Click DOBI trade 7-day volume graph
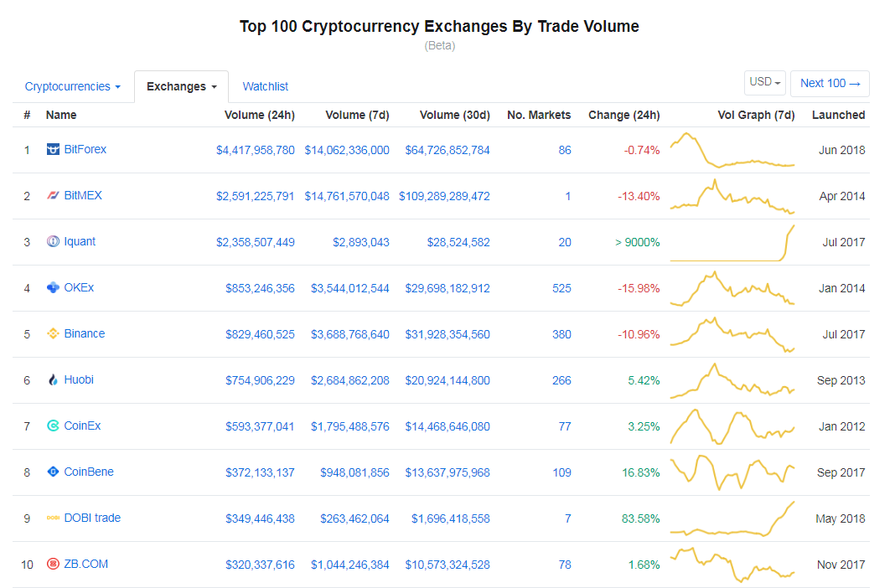Viewport: 895px width, 588px height. 732,519
